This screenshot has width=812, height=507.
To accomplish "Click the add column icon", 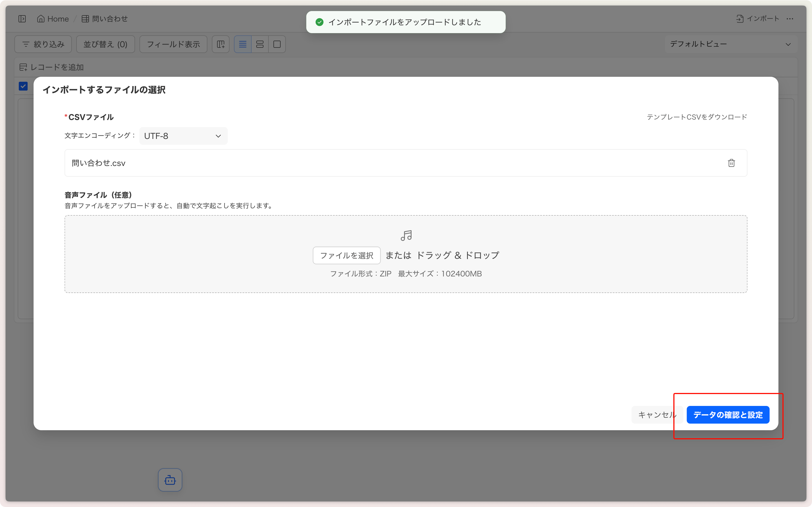I will [x=221, y=44].
